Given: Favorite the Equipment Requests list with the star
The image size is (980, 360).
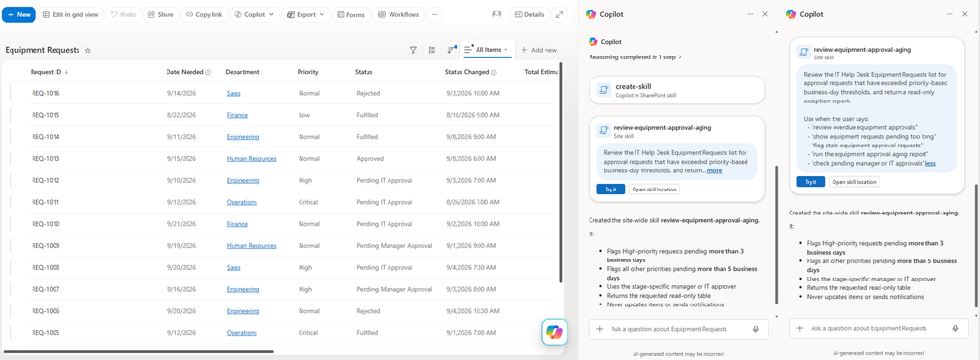Looking at the screenshot, I should click(88, 50).
